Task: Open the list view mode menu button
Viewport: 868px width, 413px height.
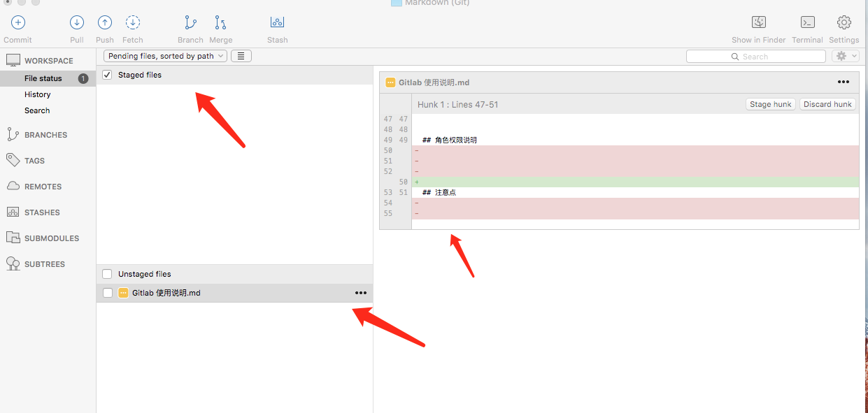Action: click(241, 56)
